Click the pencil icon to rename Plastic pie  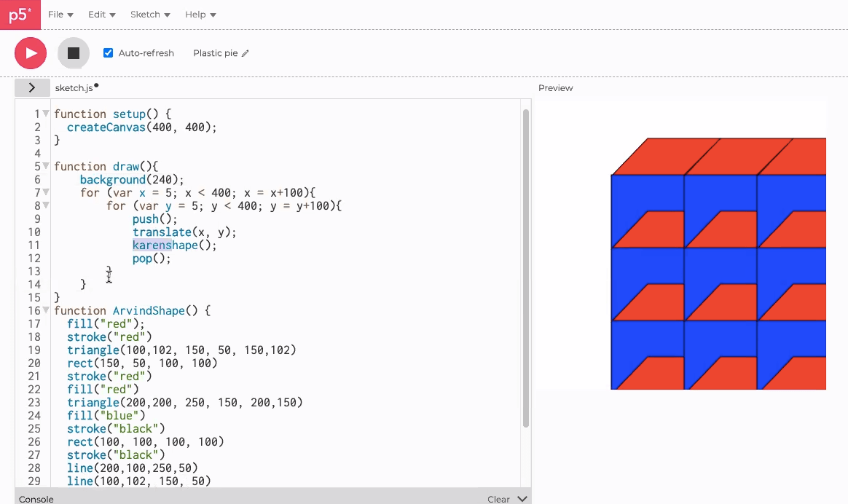(245, 52)
